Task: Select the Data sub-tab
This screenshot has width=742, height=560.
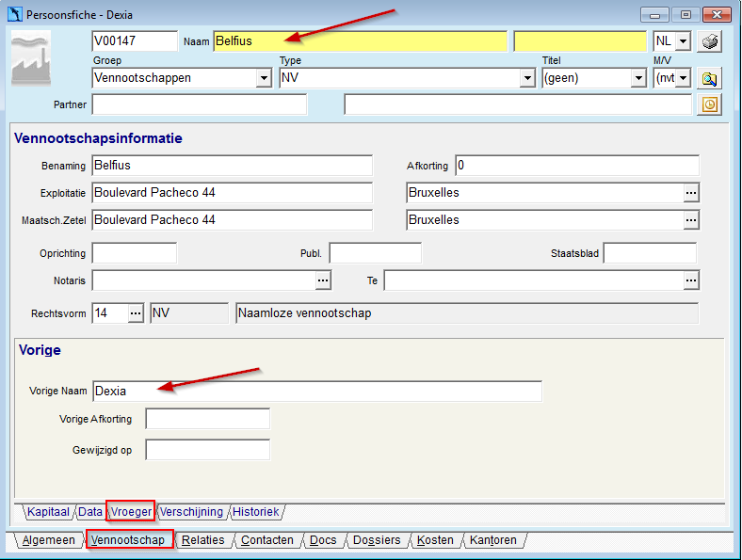Action: tap(89, 512)
